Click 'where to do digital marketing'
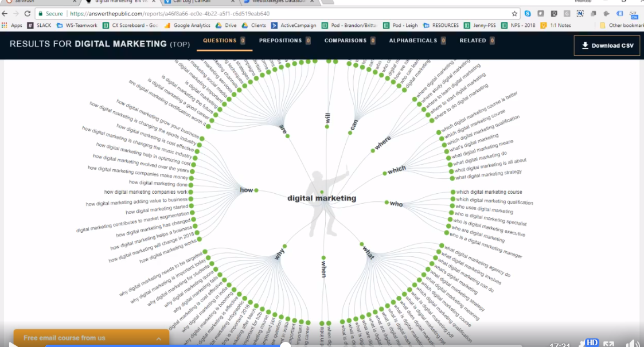This screenshot has height=347, width=644. (461, 102)
